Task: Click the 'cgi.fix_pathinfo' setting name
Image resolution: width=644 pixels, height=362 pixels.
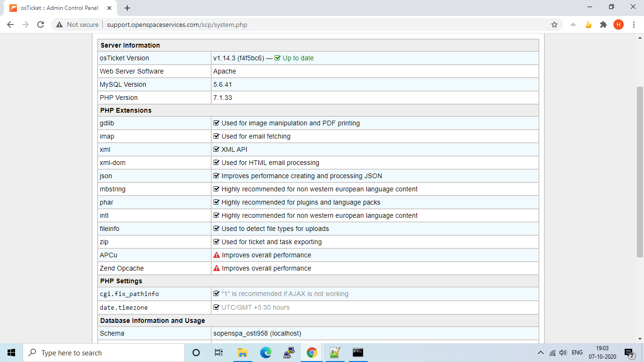Action: click(x=129, y=294)
